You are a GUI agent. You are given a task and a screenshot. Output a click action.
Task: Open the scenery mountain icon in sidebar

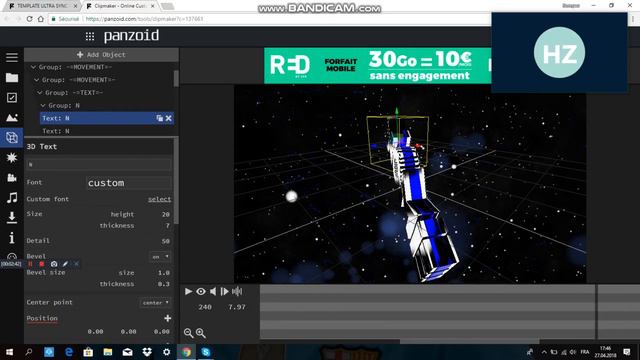click(12, 118)
